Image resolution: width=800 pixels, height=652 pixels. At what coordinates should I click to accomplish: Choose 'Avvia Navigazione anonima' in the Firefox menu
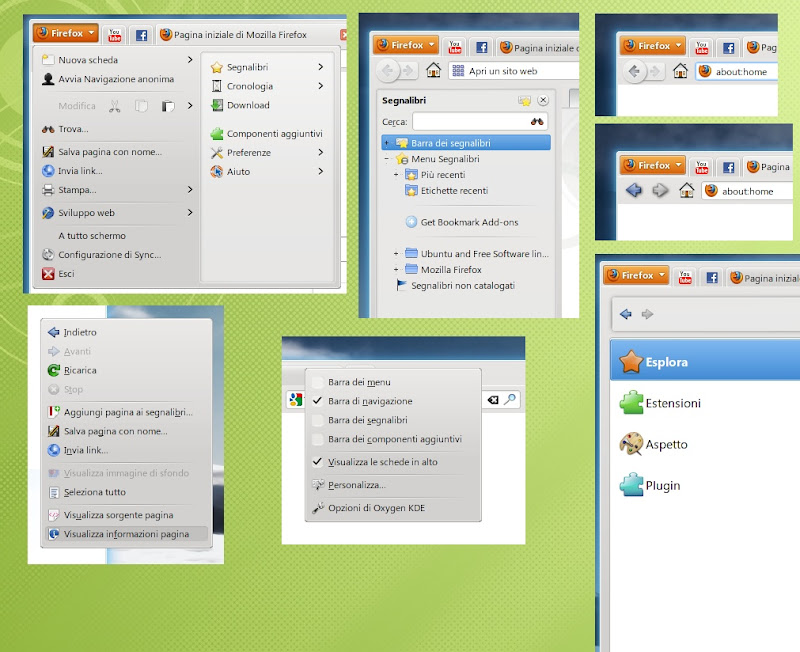[x=116, y=79]
